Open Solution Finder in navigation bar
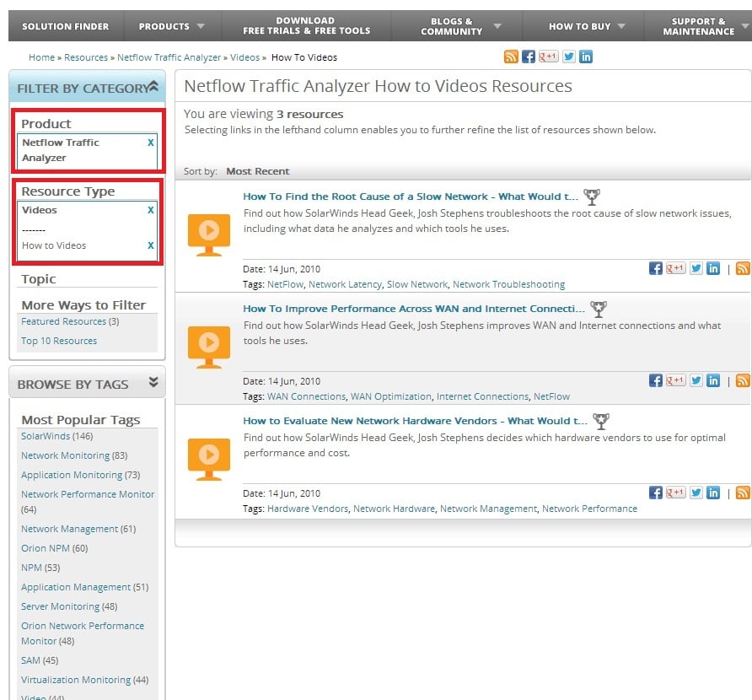752x700 pixels. tap(66, 26)
